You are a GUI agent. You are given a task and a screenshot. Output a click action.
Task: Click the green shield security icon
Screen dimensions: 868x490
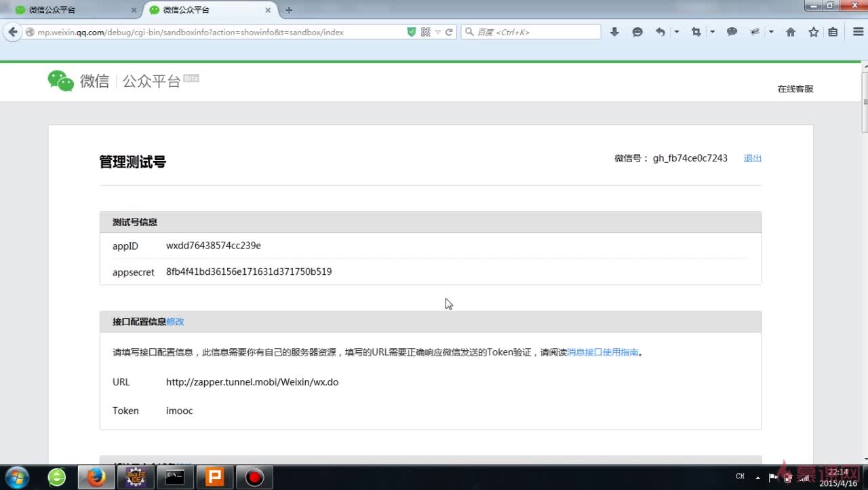click(x=412, y=32)
